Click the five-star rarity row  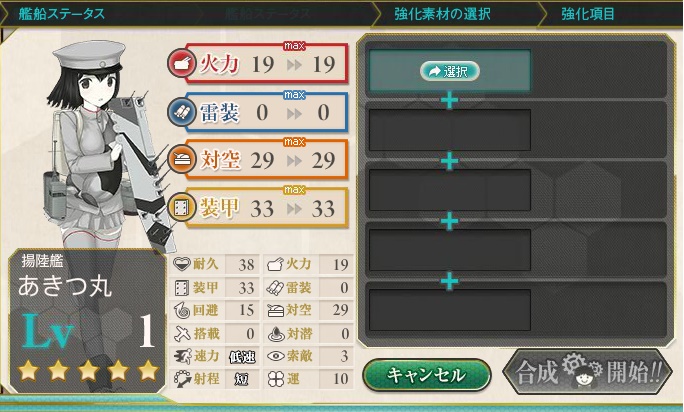(88, 371)
